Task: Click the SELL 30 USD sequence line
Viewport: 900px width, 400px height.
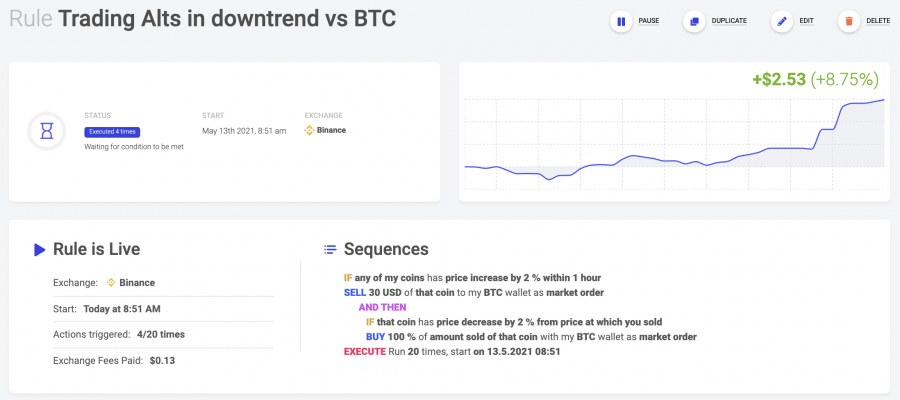Action: (x=474, y=293)
